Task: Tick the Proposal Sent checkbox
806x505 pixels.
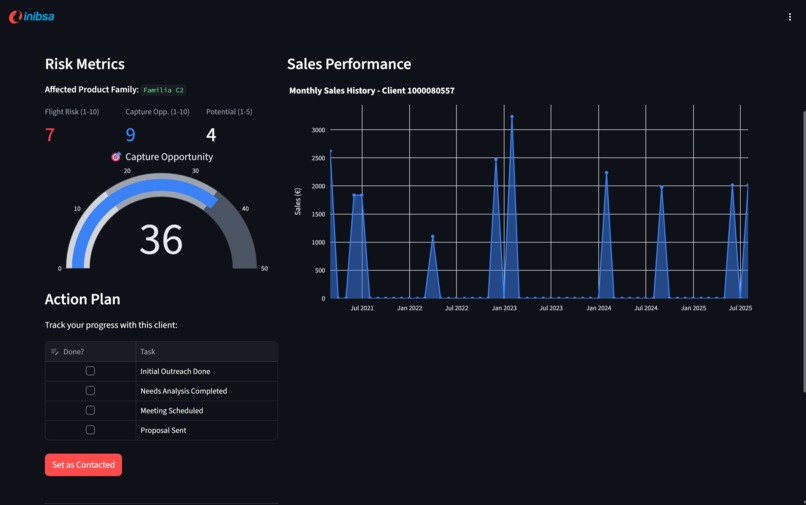Action: (90, 429)
